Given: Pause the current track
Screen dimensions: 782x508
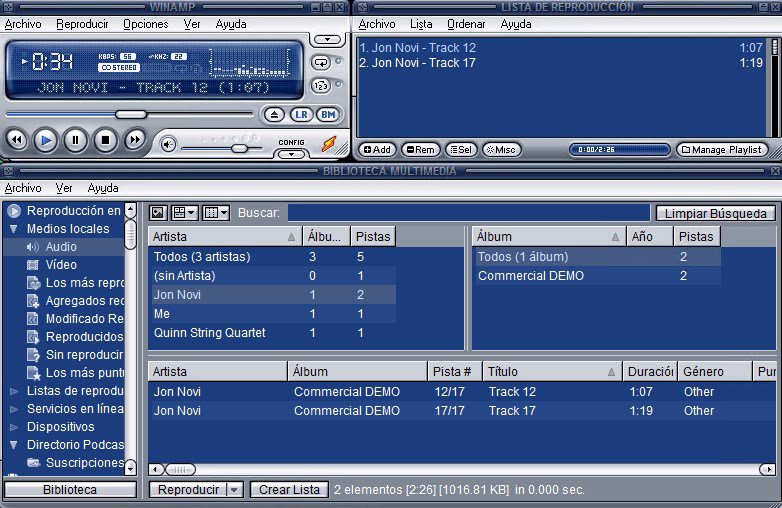Looking at the screenshot, I should 75,141.
